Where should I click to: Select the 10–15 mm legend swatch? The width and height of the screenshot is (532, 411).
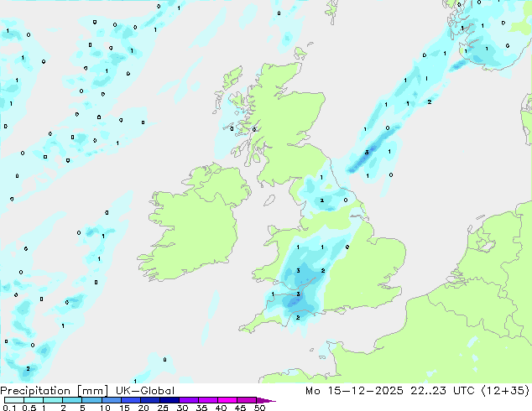pos(112,400)
